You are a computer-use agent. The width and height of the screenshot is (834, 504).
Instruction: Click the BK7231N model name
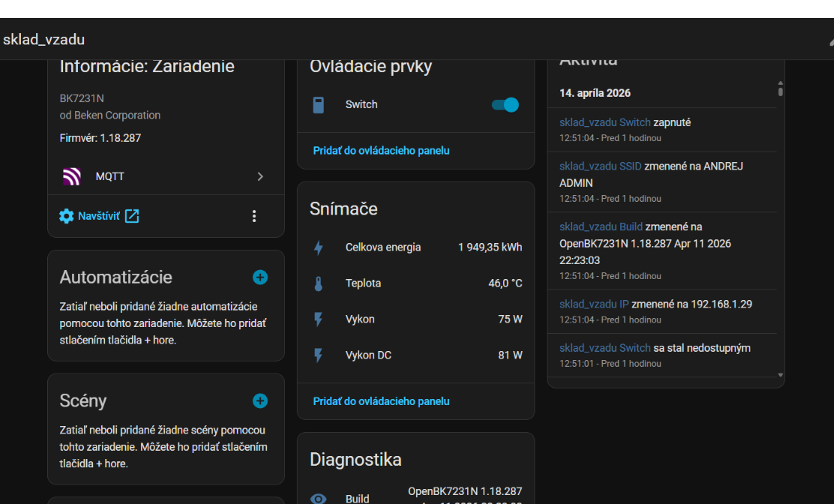82,98
